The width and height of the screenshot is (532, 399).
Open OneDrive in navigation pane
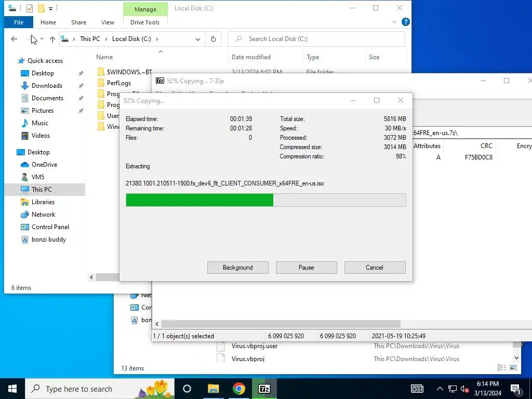pos(44,165)
